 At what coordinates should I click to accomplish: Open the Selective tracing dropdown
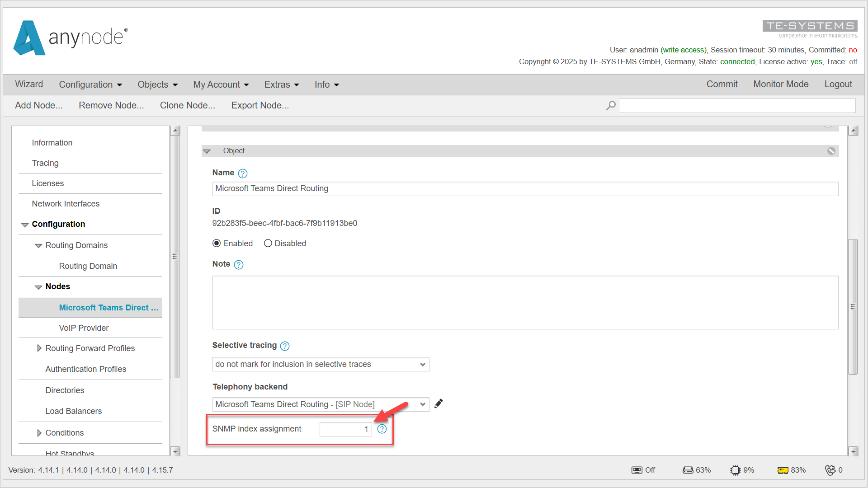coord(422,364)
